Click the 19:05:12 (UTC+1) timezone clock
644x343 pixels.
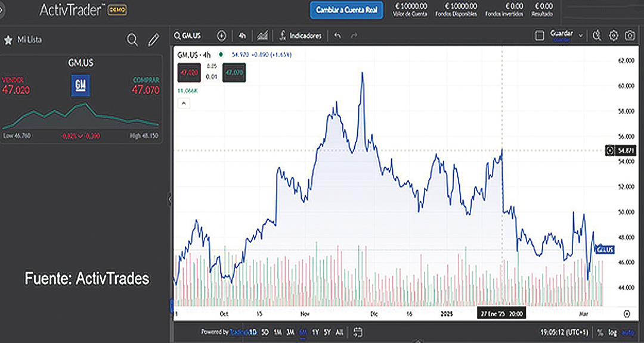coord(565,332)
